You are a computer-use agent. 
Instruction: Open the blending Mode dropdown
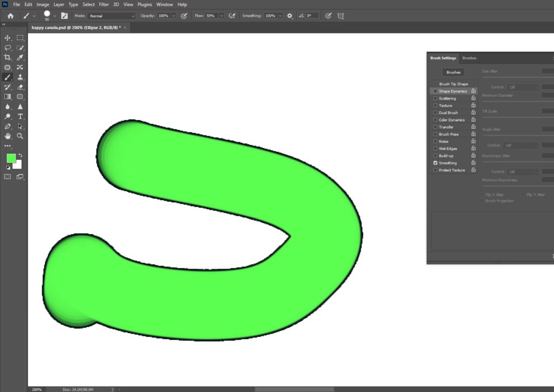click(112, 16)
